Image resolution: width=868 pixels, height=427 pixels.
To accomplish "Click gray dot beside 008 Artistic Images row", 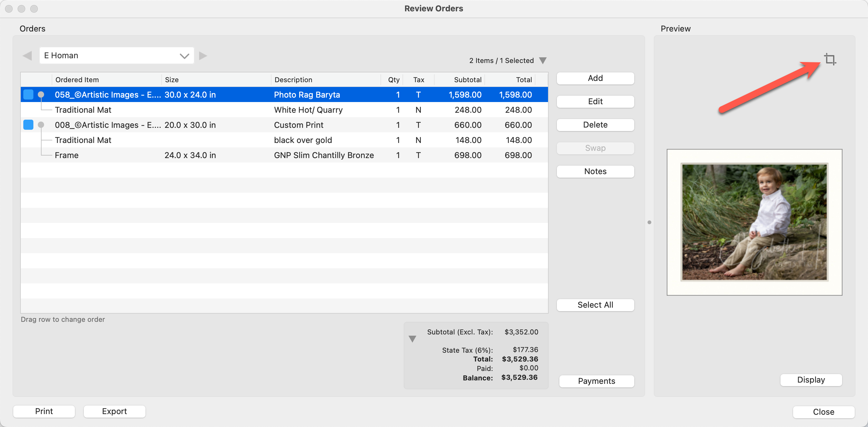I will click(41, 125).
